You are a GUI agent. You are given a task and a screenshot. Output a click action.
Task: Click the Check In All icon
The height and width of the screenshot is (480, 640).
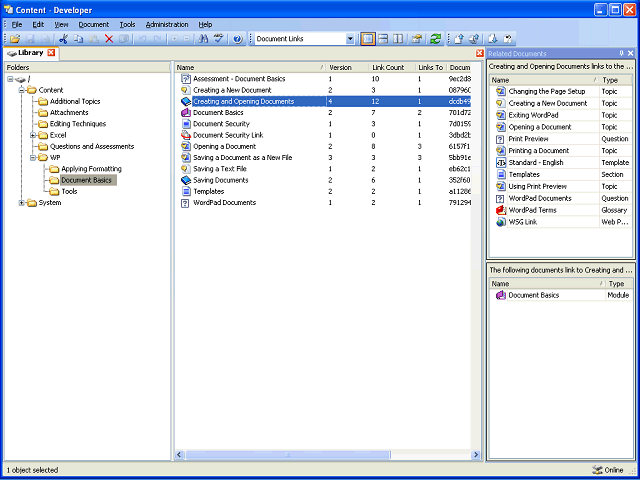(474, 39)
